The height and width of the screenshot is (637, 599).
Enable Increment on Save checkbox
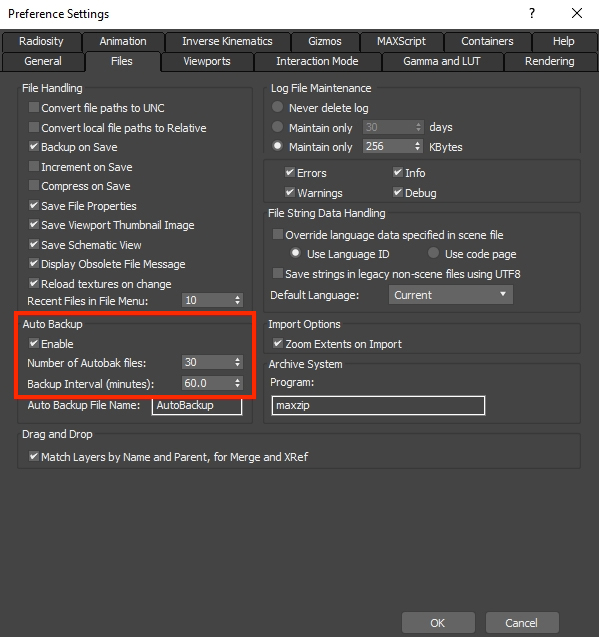click(x=34, y=167)
